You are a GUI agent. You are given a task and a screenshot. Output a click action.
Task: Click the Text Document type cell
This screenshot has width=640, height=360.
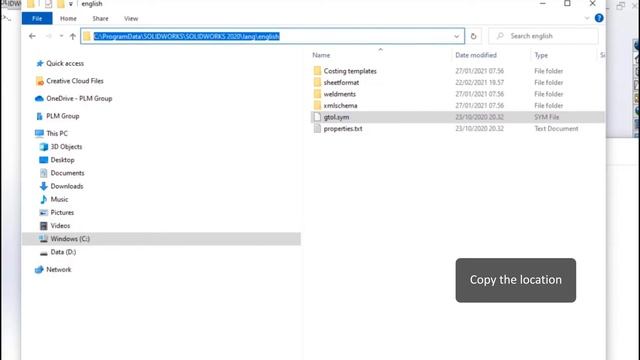pyautogui.click(x=556, y=129)
